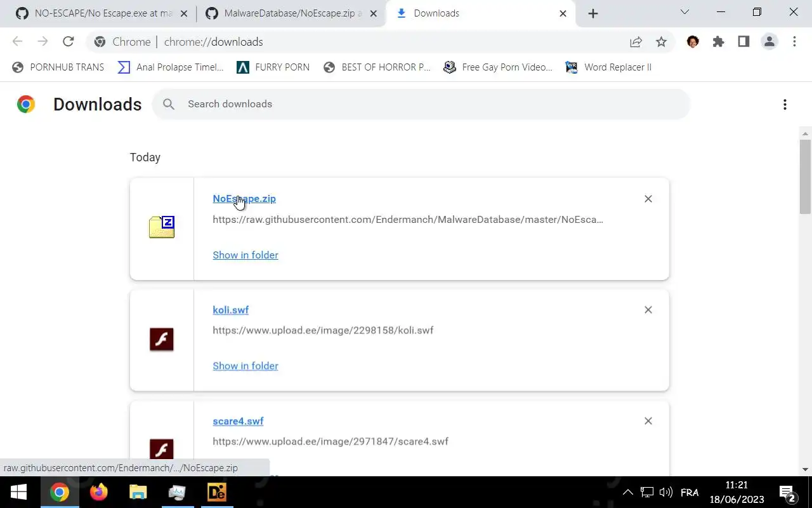
Task: Remove NoEscape.zip from the downloads list
Action: (x=648, y=199)
